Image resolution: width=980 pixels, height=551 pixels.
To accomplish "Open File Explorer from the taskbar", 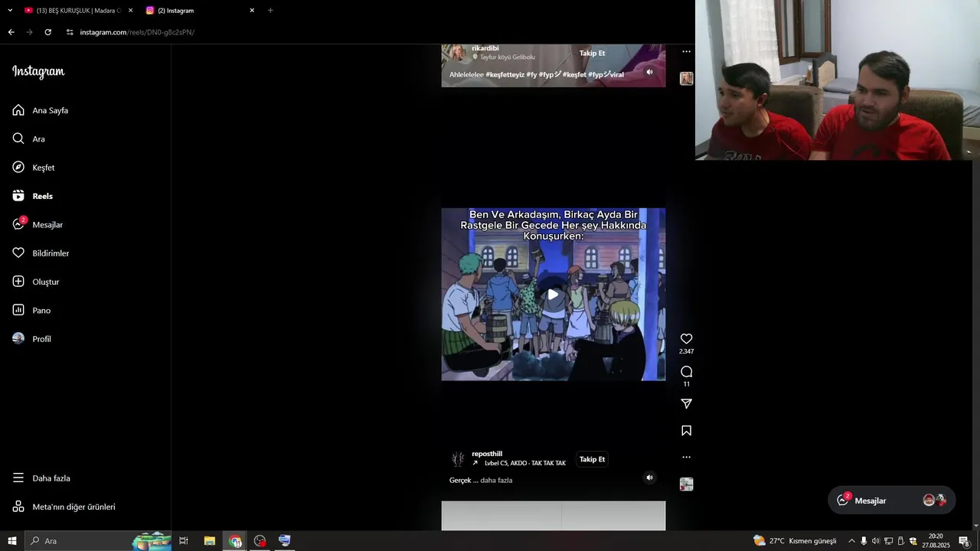I will click(x=209, y=541).
